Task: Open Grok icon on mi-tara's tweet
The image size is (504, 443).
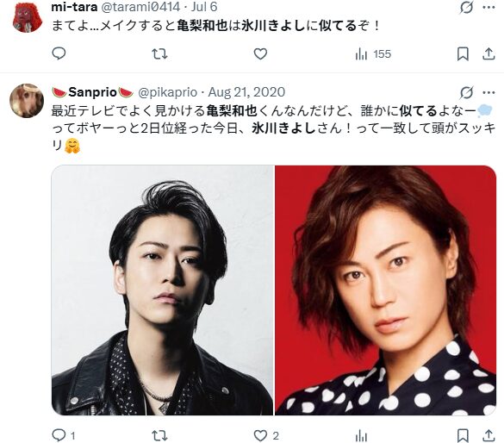Action: (466, 7)
